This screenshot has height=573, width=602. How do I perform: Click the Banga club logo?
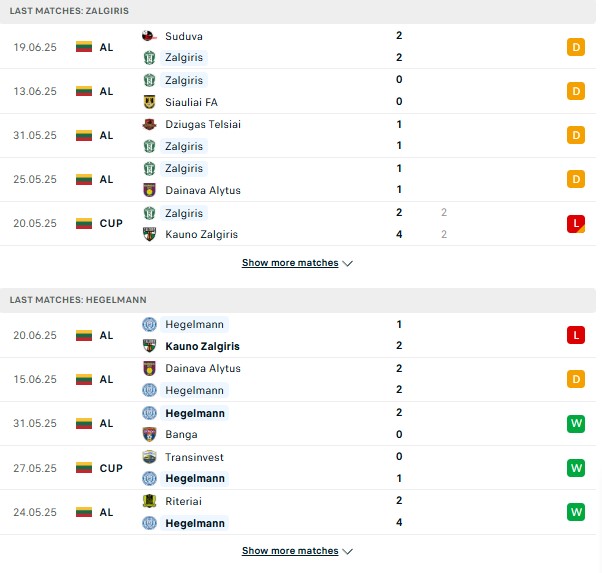click(149, 434)
